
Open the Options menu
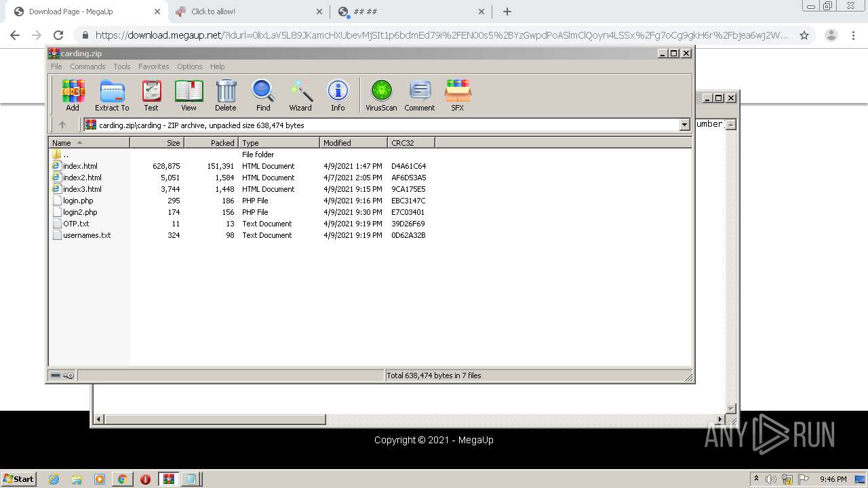[x=190, y=66]
